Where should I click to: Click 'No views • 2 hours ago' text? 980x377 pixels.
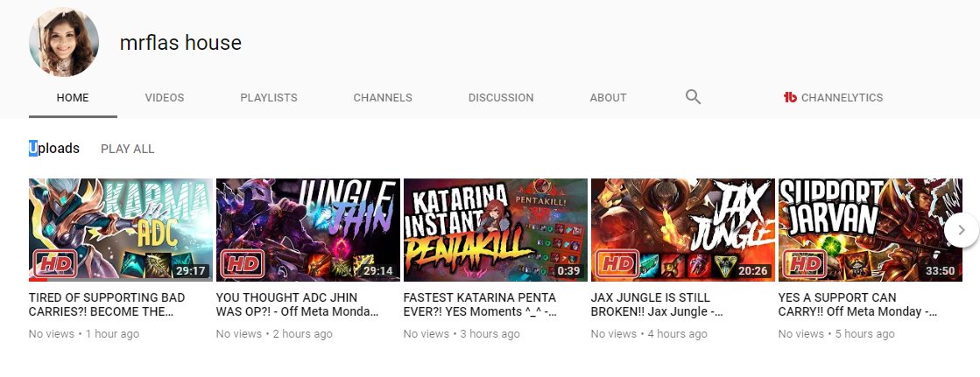(274, 334)
